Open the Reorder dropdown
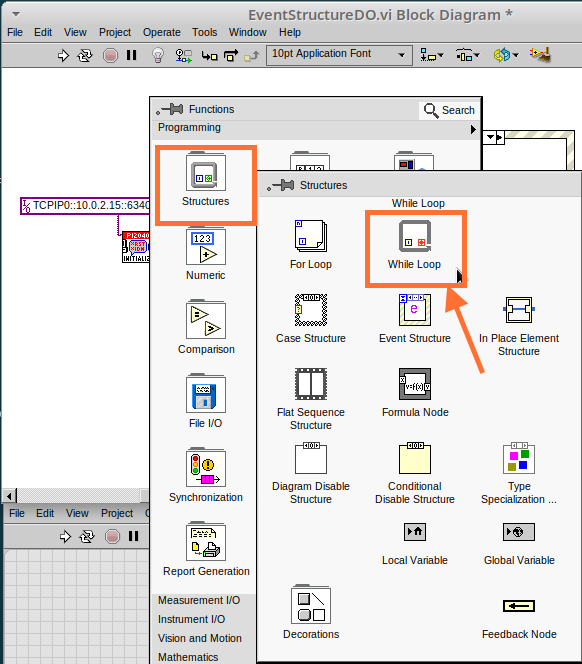 coord(506,55)
